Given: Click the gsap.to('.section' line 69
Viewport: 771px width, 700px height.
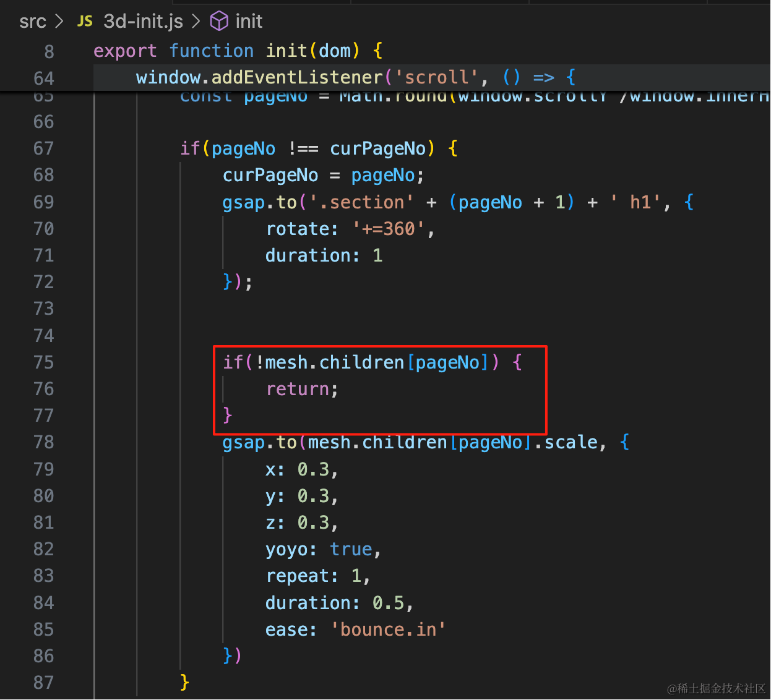Looking at the screenshot, I should click(458, 202).
